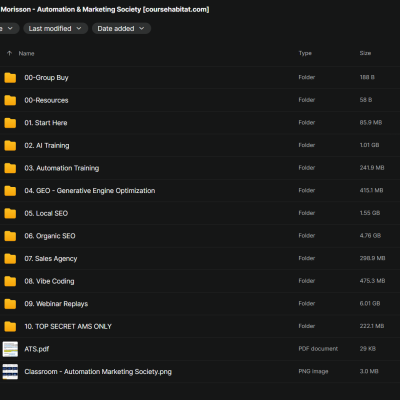Click the ATS.pdf file thumbnail
This screenshot has height=400, width=400.
click(10, 349)
